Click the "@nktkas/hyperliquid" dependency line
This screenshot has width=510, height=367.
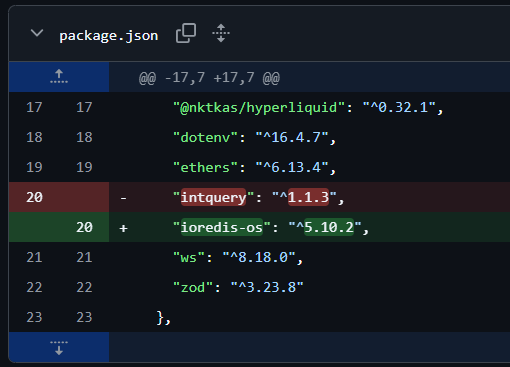[309, 107]
